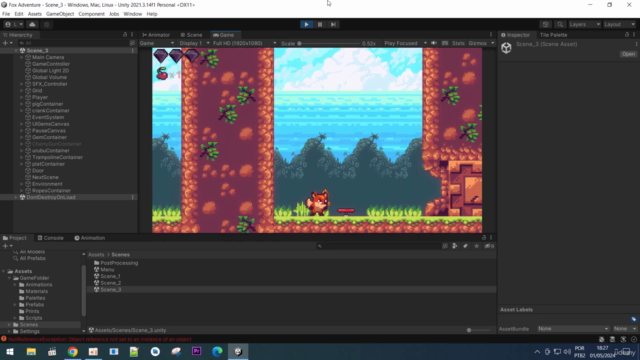Toggle the Inspector panel lock icon
Image resolution: width=640 pixels, height=360 pixels.
(x=627, y=35)
